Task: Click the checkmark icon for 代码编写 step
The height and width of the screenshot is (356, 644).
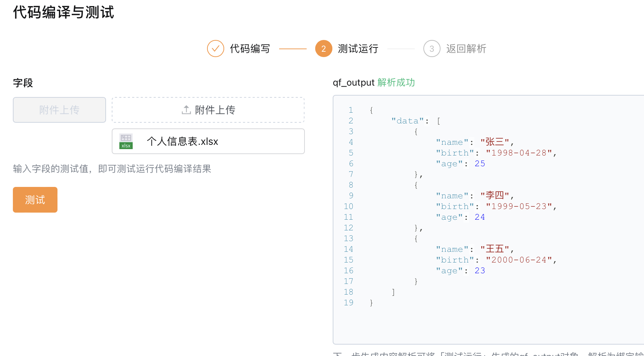Action: point(216,49)
